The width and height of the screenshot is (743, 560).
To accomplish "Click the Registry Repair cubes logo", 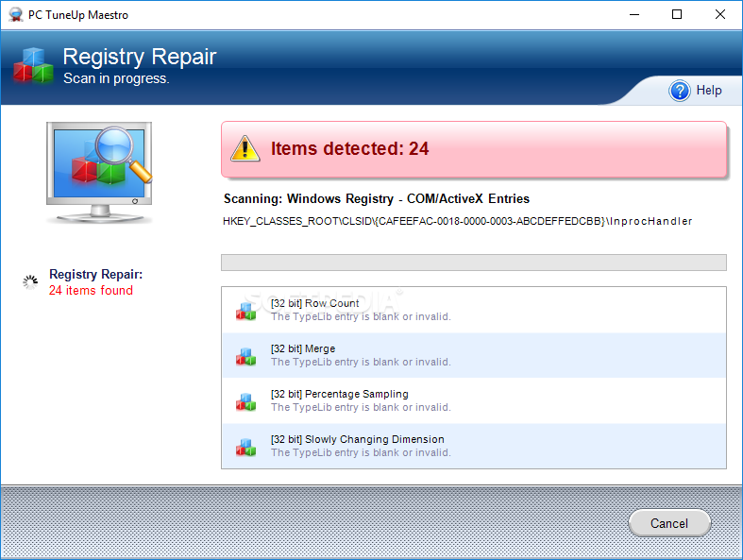I will (x=33, y=65).
